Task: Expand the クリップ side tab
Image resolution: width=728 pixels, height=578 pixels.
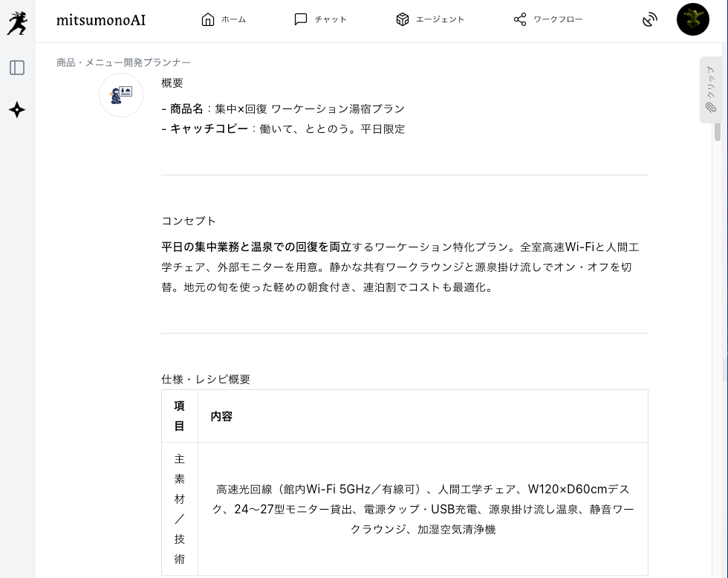Action: (x=710, y=90)
